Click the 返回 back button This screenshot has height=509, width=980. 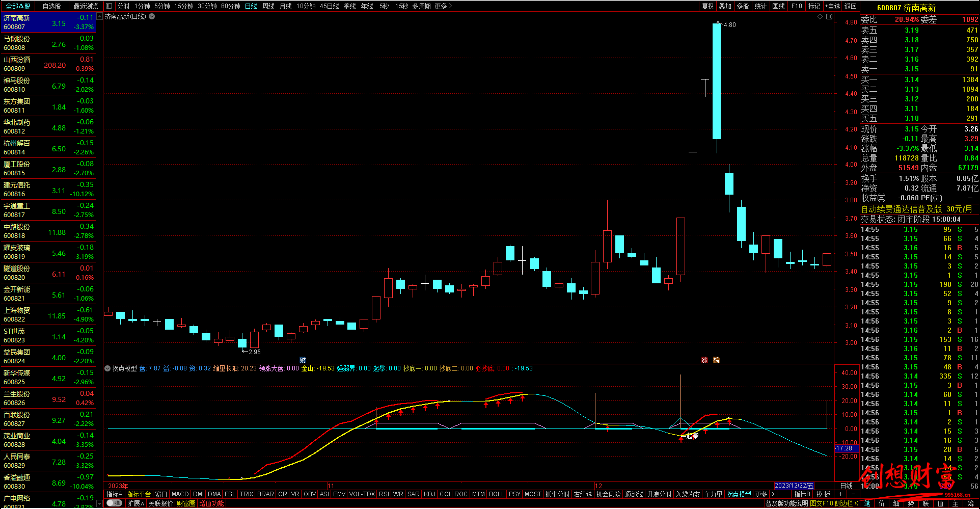point(851,6)
